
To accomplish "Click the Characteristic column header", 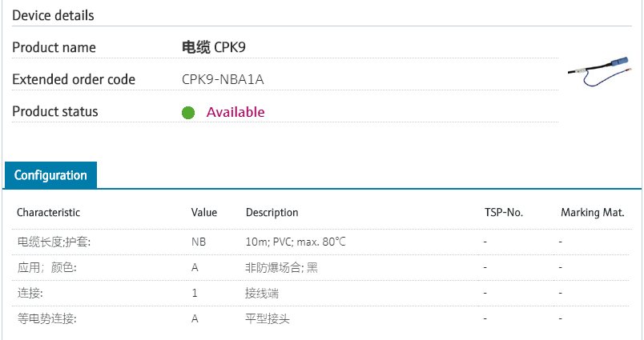I will (x=48, y=212).
